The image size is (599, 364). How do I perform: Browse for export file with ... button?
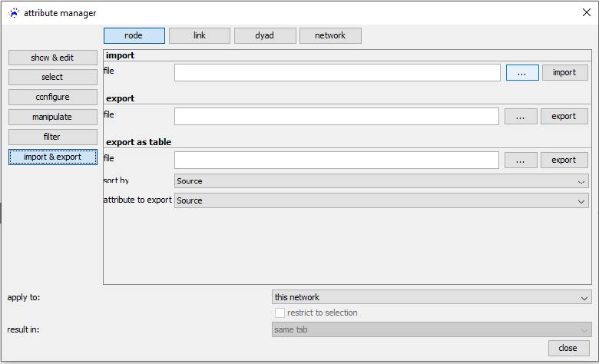521,116
